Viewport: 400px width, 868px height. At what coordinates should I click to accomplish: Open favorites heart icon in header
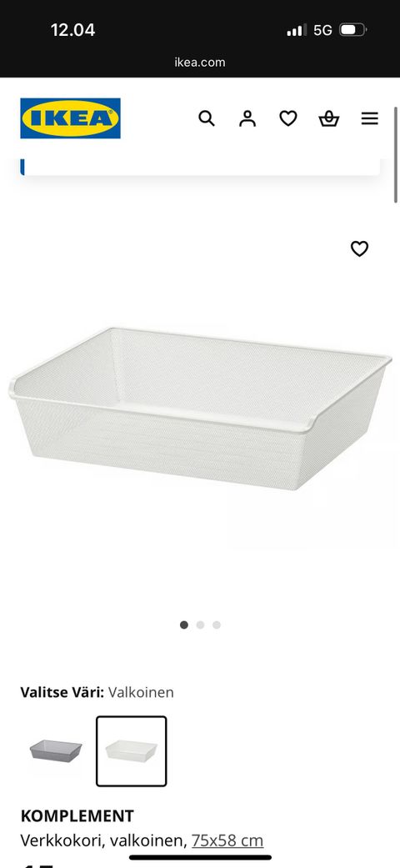pyautogui.click(x=287, y=118)
